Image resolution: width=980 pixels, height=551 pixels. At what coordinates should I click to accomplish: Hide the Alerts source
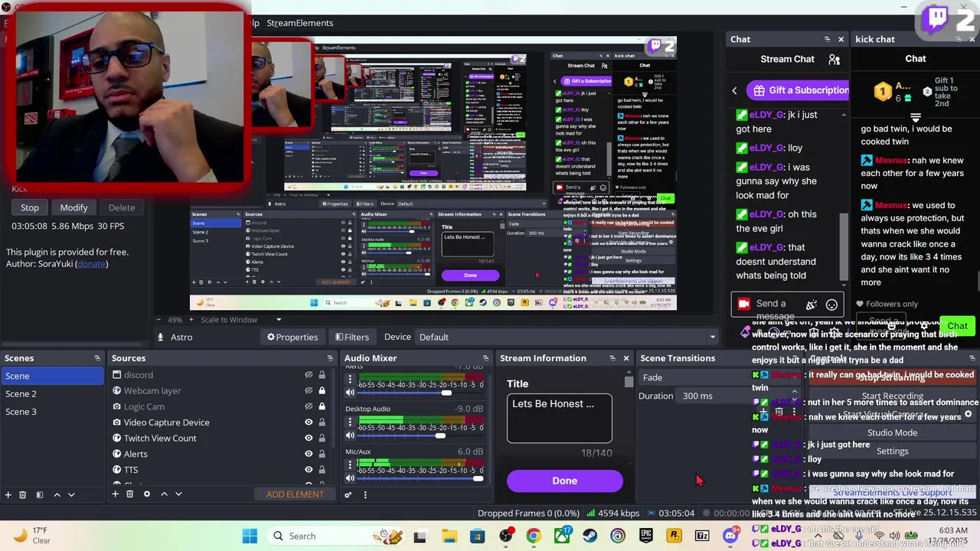[x=309, y=454]
